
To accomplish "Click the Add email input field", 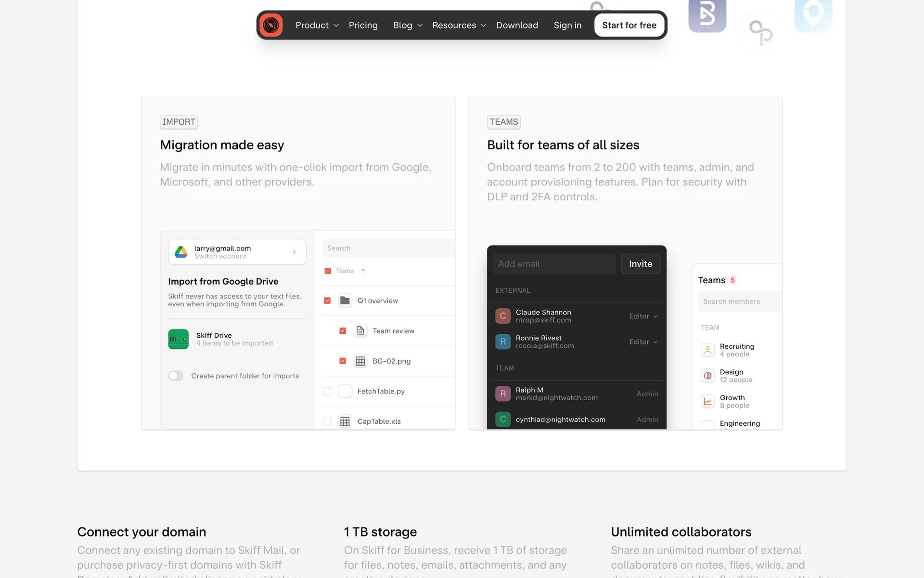I will click(x=553, y=264).
